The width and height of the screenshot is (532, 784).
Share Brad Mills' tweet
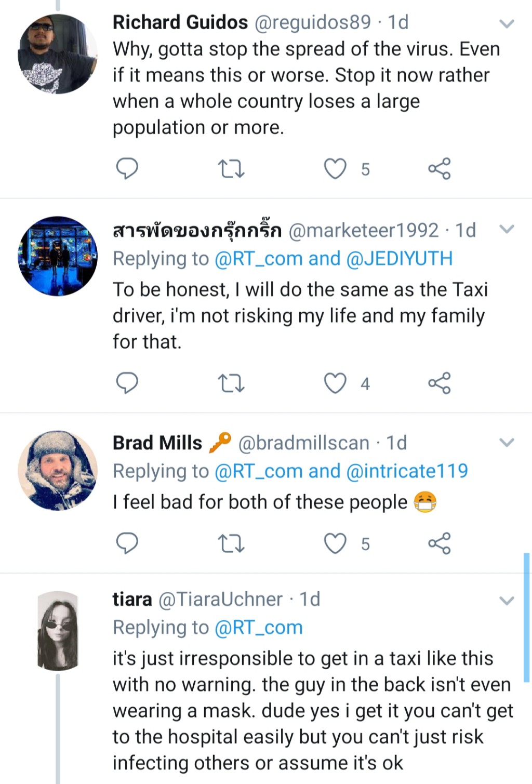pyautogui.click(x=439, y=543)
